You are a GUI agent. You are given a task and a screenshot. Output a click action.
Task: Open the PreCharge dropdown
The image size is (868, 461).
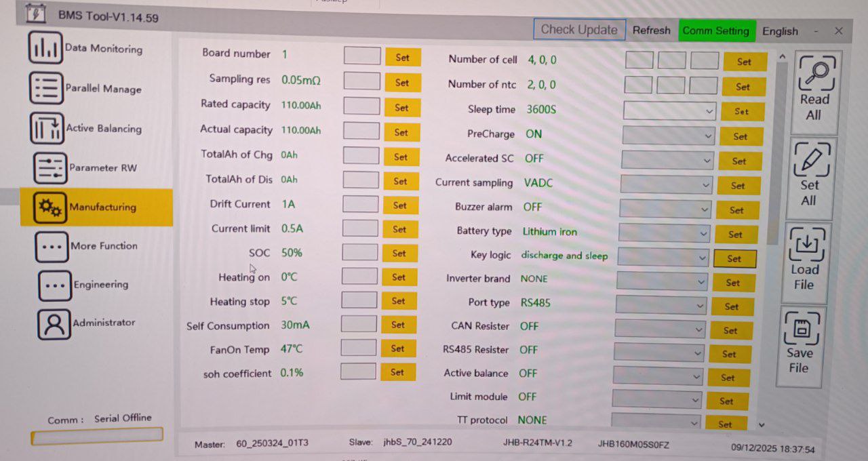click(668, 136)
